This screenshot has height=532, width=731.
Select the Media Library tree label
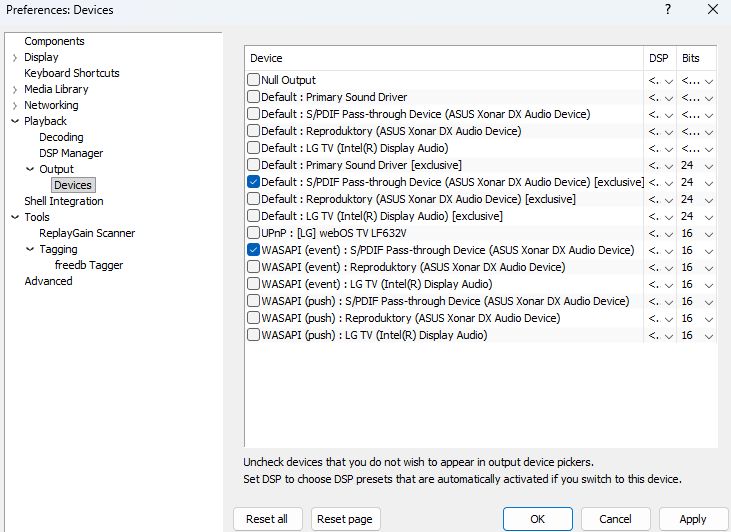pyautogui.click(x=56, y=89)
